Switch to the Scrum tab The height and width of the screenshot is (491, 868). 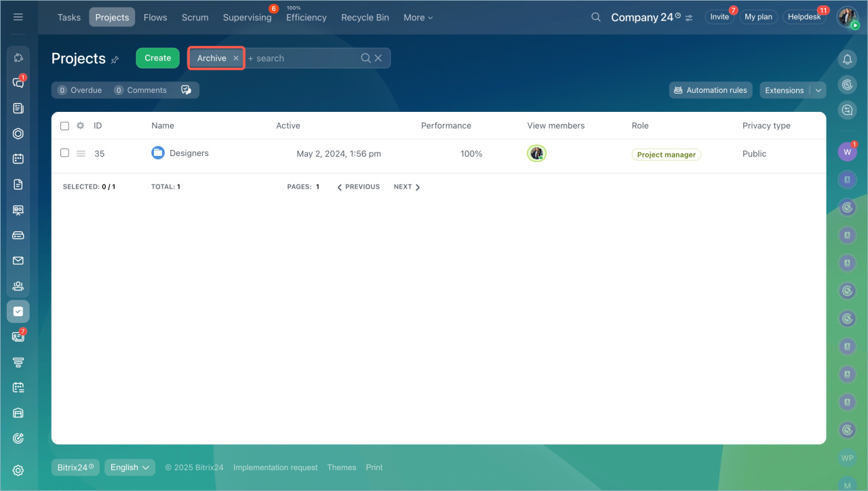195,18
